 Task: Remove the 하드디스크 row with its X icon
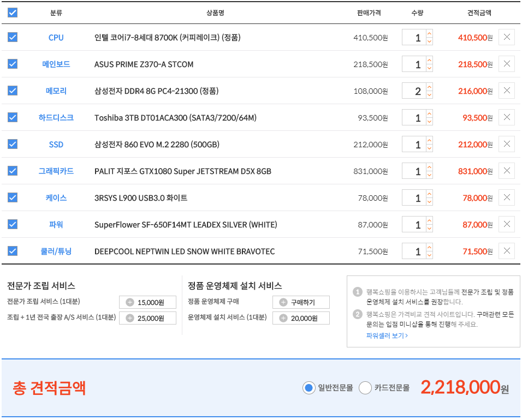507,117
